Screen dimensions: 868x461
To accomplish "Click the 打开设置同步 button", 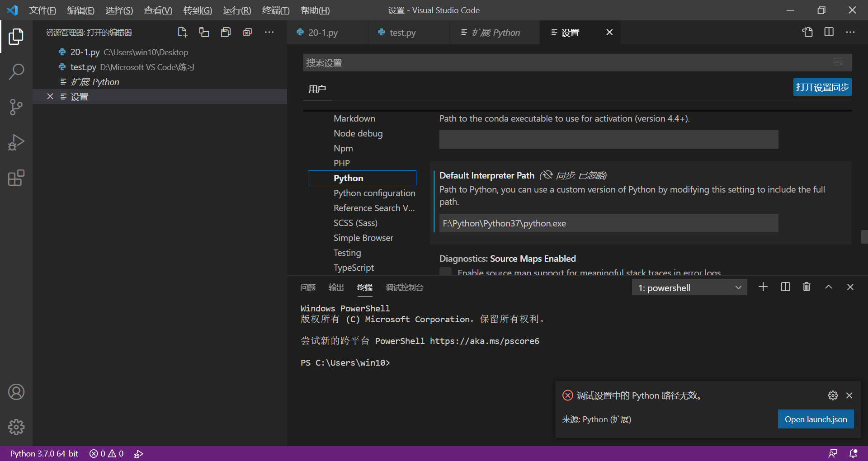I will click(822, 87).
